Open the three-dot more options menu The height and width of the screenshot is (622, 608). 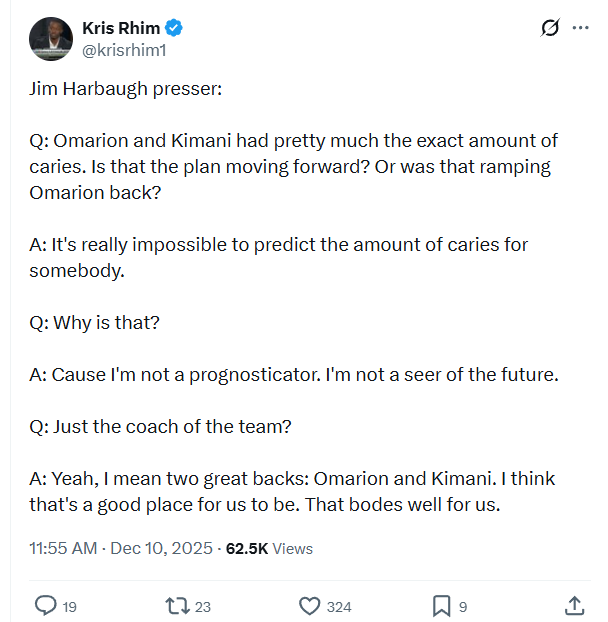[x=580, y=28]
